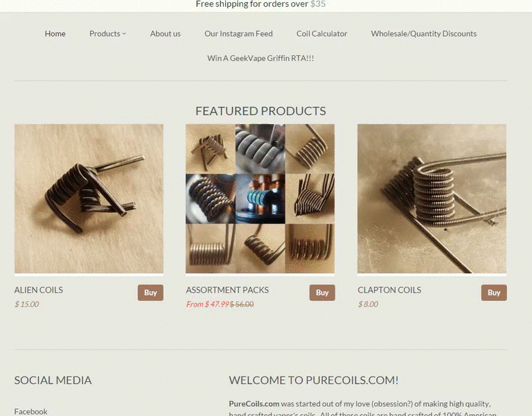Screen dimensions: 532x416
Task: Open the Alien Coils product image
Action: coord(89,199)
